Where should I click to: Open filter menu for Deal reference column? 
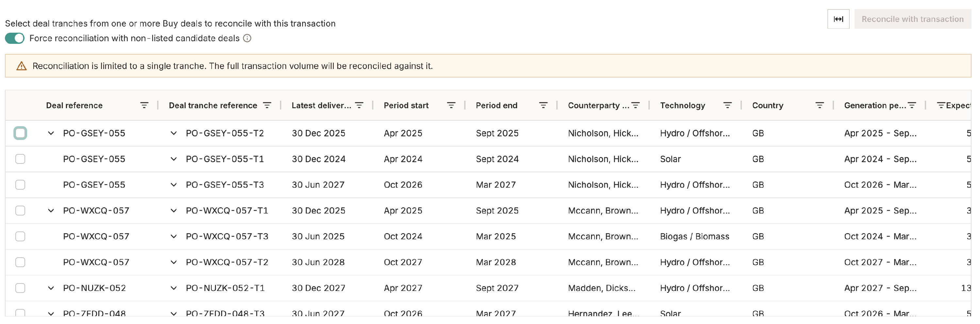144,106
